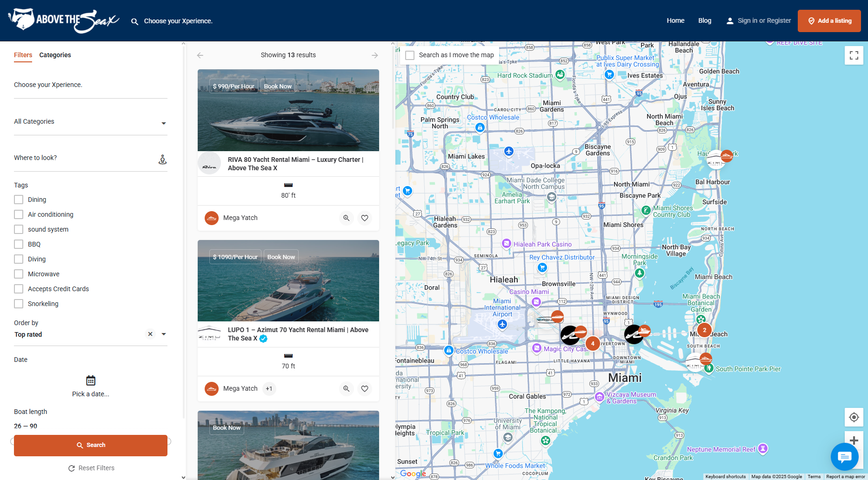The height and width of the screenshot is (480, 868).
Task: Check the Air conditioning tag
Action: click(x=19, y=214)
